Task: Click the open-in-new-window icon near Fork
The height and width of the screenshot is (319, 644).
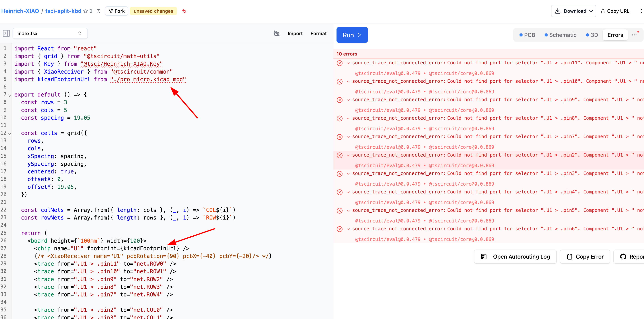Action: (98, 11)
